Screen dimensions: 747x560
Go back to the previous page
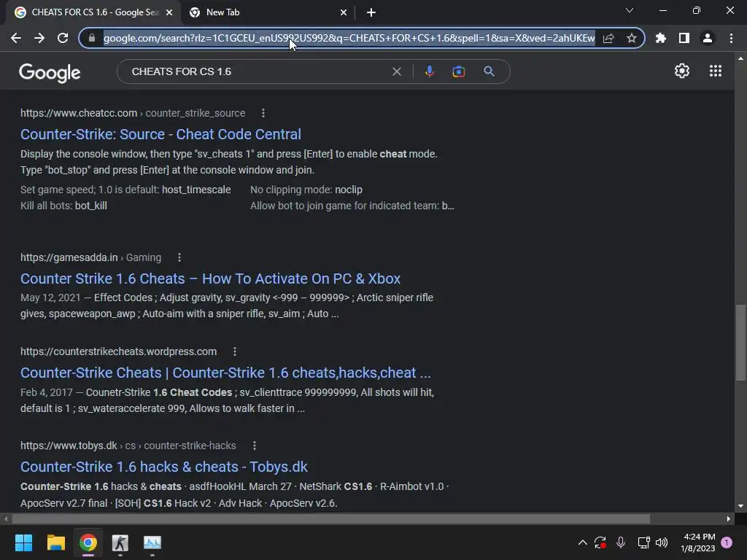point(16,38)
